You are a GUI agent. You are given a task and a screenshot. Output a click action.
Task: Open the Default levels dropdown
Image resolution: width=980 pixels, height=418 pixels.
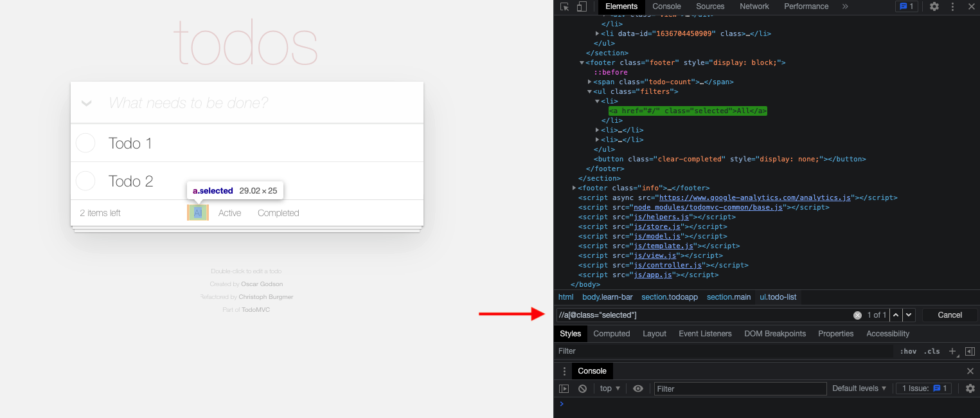[x=859, y=388]
